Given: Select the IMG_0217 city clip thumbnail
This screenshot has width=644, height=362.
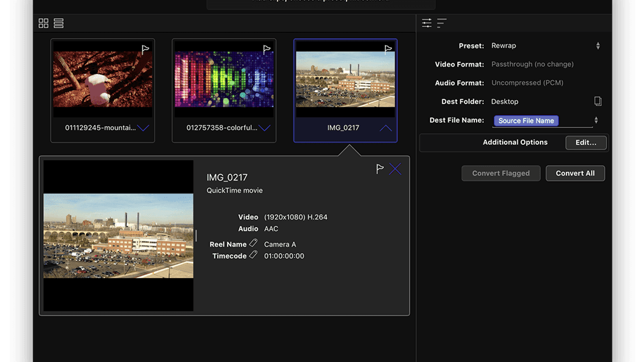Looking at the screenshot, I should 346,79.
